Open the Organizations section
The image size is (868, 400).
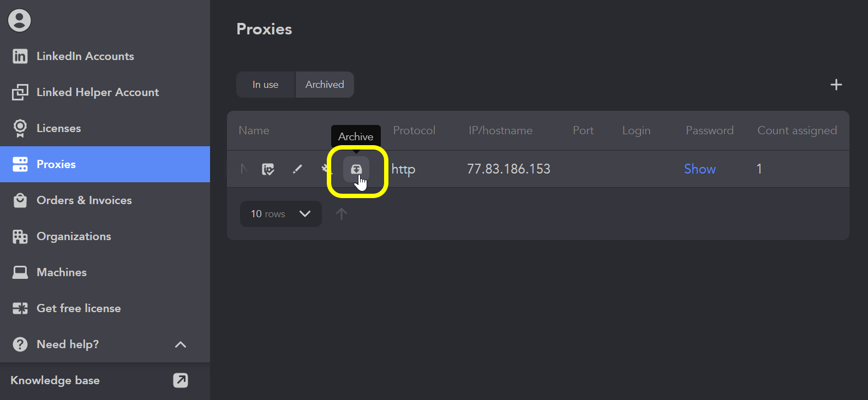tap(74, 236)
